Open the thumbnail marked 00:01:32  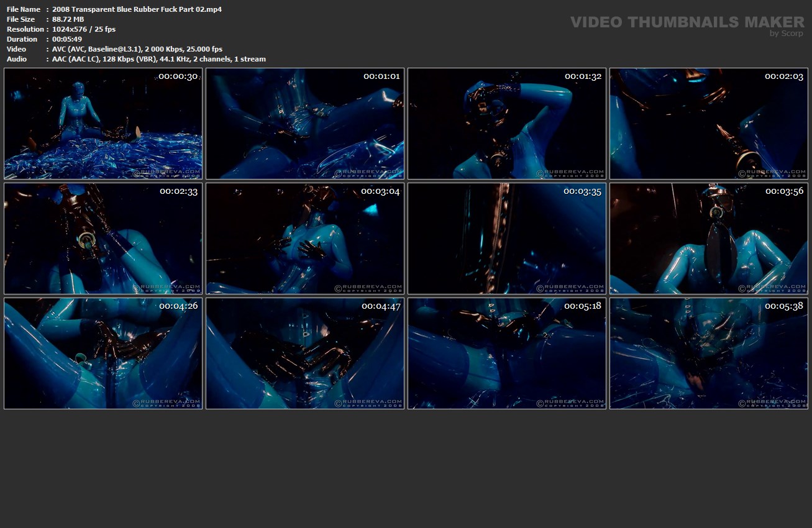point(507,124)
